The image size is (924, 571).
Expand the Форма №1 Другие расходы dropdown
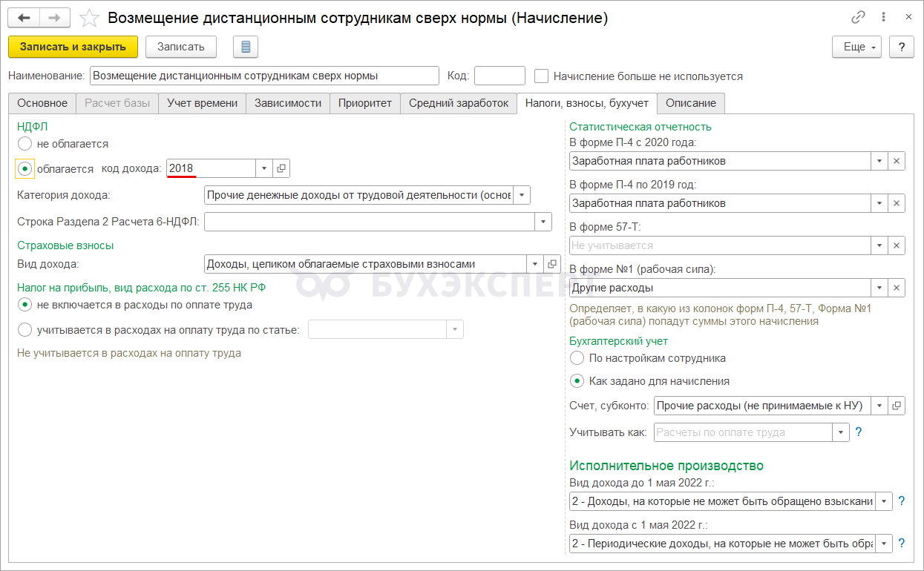879,288
